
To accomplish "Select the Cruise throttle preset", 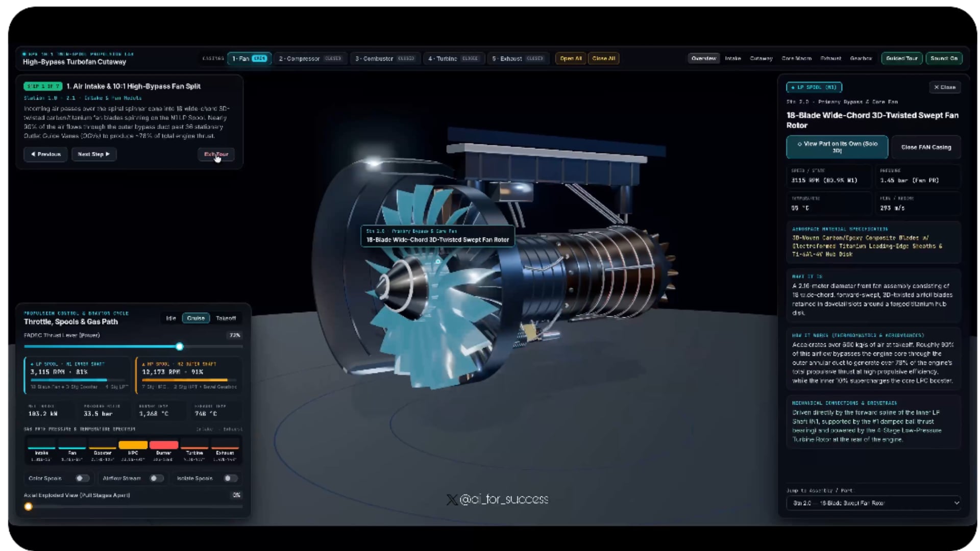I will [196, 318].
